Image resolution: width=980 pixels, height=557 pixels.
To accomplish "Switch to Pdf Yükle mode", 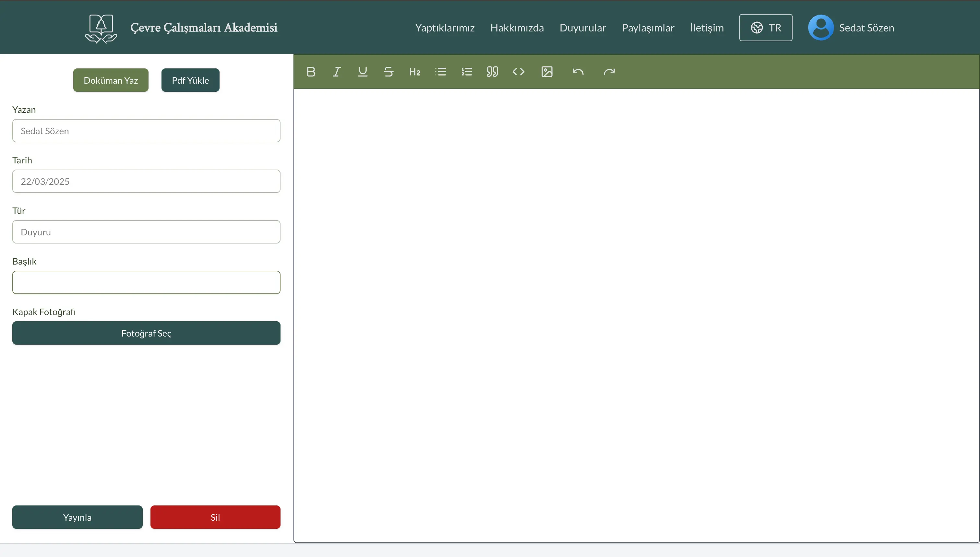I will pyautogui.click(x=190, y=80).
